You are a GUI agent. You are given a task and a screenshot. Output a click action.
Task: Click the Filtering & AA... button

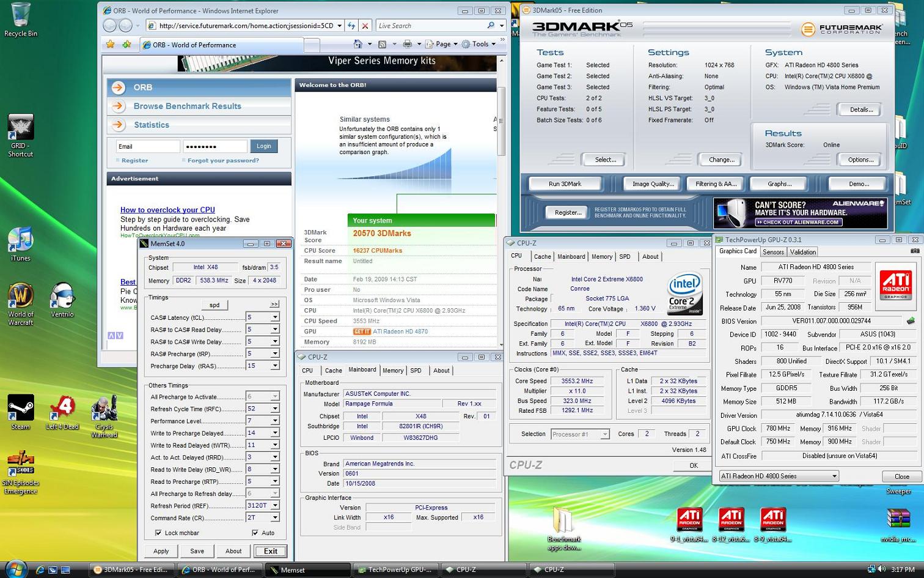(716, 183)
